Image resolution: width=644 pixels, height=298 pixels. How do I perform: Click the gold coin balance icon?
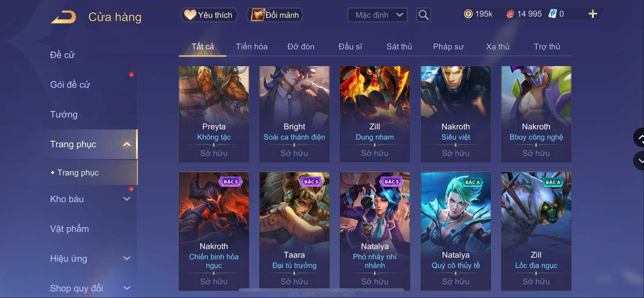click(468, 14)
